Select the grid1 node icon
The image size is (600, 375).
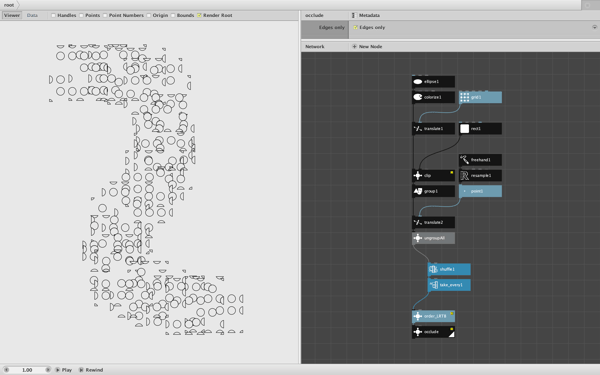point(465,97)
